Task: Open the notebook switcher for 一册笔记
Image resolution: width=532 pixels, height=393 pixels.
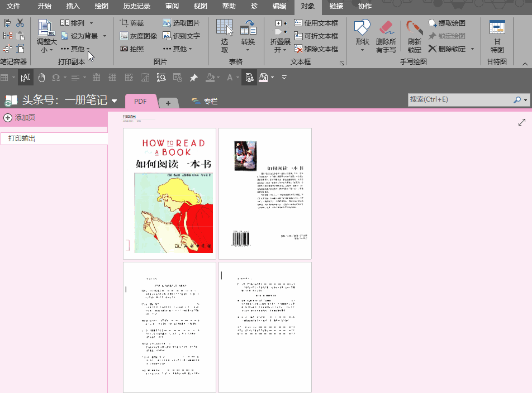Action: click(115, 101)
